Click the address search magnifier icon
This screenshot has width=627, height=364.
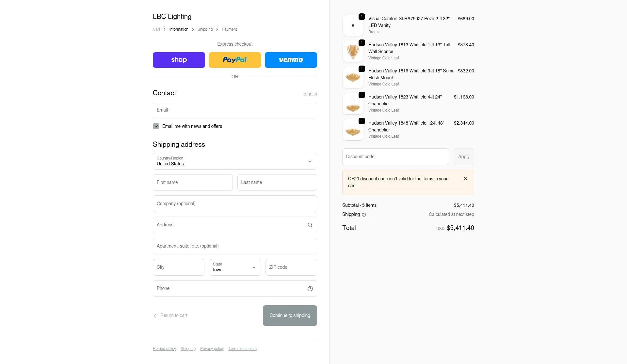pos(310,225)
